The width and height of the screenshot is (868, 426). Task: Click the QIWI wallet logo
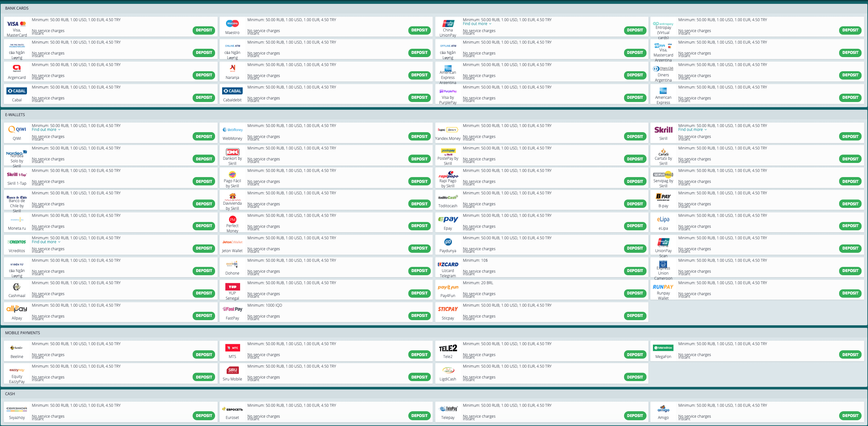coord(17,129)
